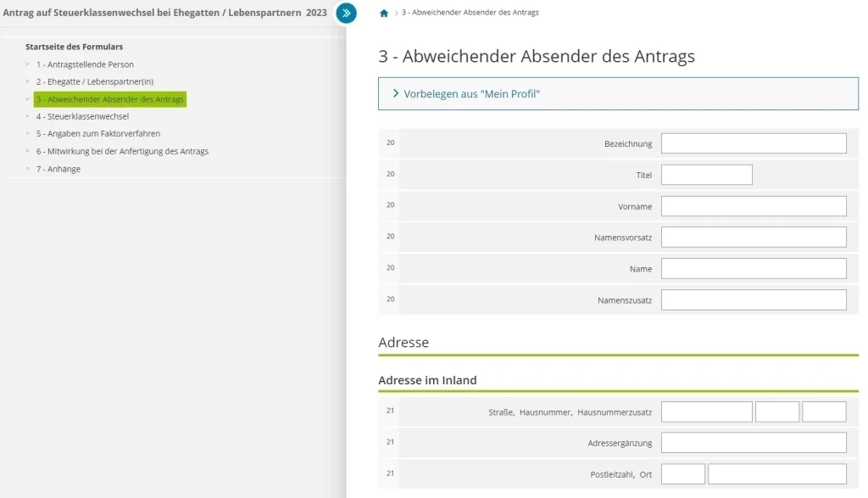
Task: Open 6 - Mitwirkung bei der Anfertigung
Action: click(x=122, y=151)
